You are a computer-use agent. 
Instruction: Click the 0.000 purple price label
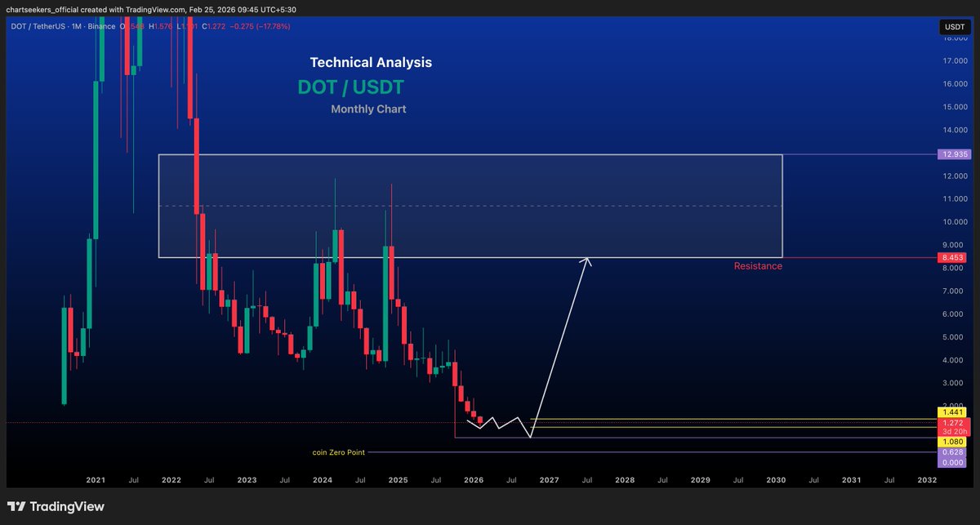[953, 461]
